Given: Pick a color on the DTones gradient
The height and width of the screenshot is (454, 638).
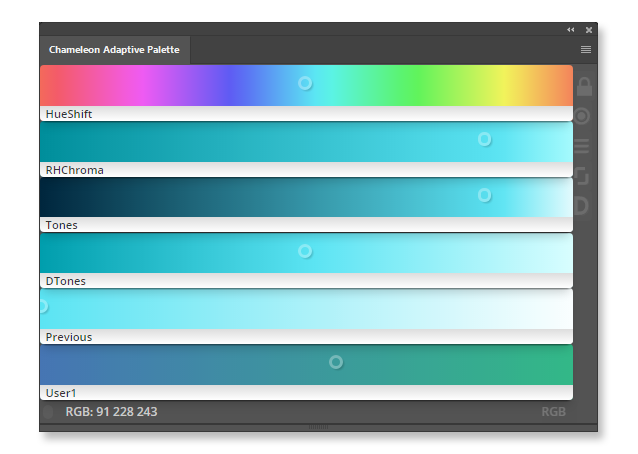Looking at the screenshot, I should 306,253.
